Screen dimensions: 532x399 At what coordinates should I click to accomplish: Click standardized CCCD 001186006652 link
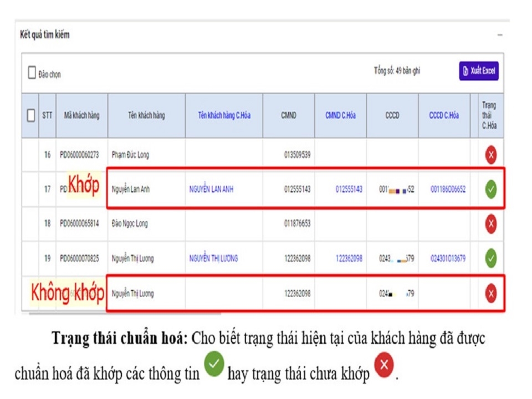448,190
